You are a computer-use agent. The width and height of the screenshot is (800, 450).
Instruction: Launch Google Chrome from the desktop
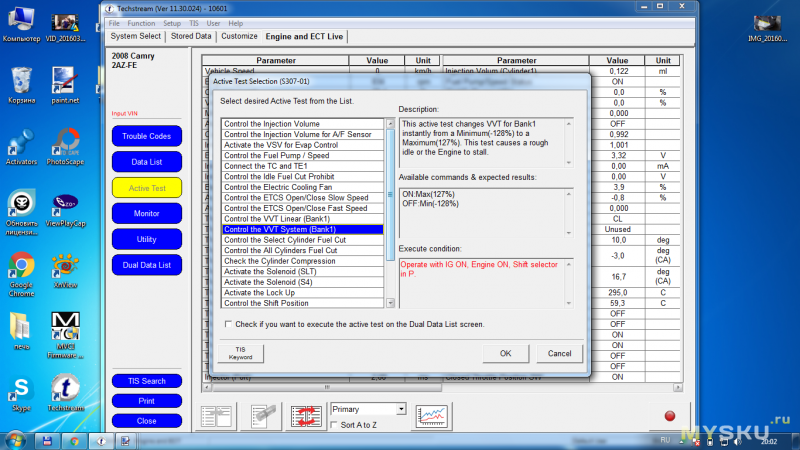pyautogui.click(x=21, y=274)
